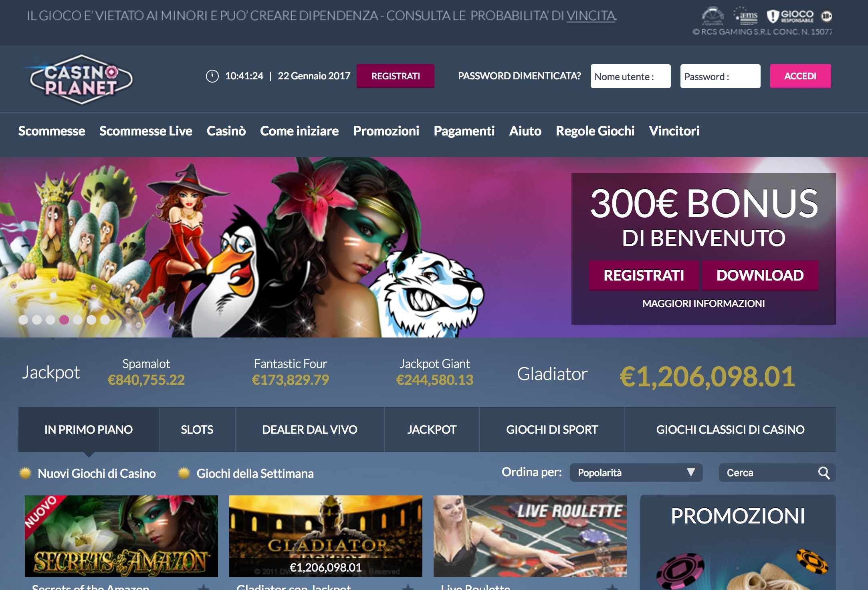Image resolution: width=868 pixels, height=590 pixels.
Task: Open the Promozioni navigation menu
Action: coord(386,131)
